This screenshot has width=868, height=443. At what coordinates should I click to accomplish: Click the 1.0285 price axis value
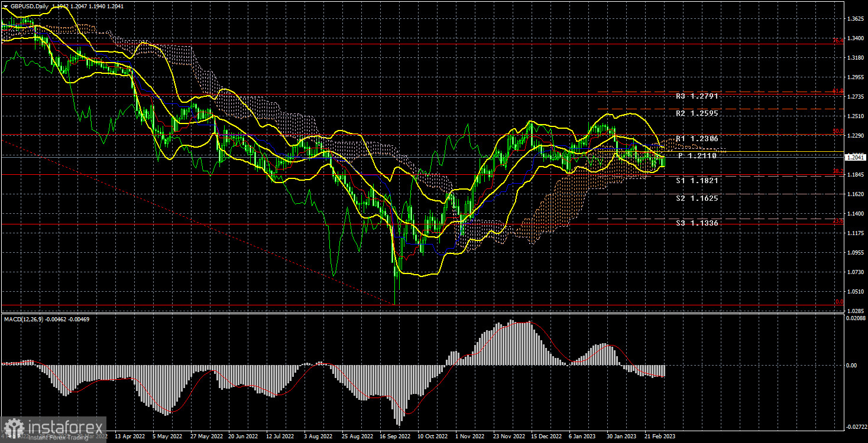tap(855, 311)
